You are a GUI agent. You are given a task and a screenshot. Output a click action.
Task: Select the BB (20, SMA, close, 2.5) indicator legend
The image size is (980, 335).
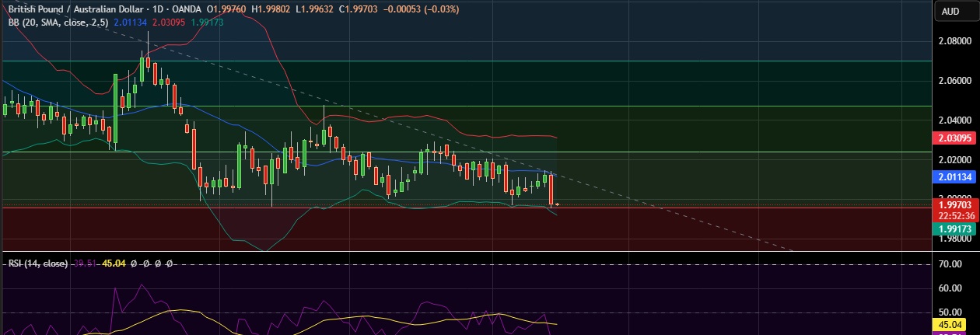[58, 23]
